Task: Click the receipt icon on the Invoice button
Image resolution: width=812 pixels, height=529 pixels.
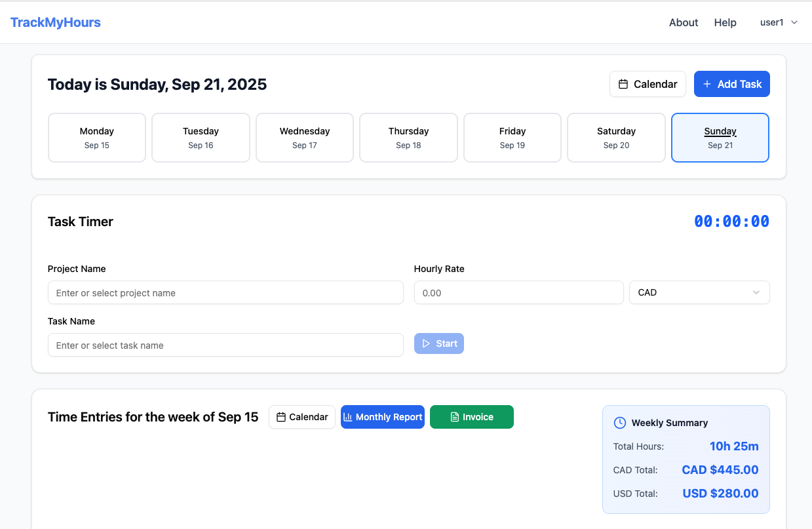Action: pos(454,417)
